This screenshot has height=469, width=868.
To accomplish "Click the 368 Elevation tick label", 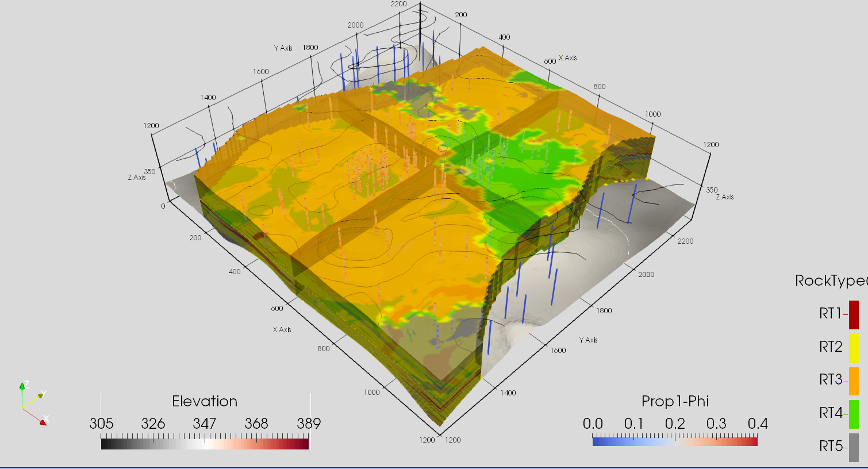I will coord(256,424).
